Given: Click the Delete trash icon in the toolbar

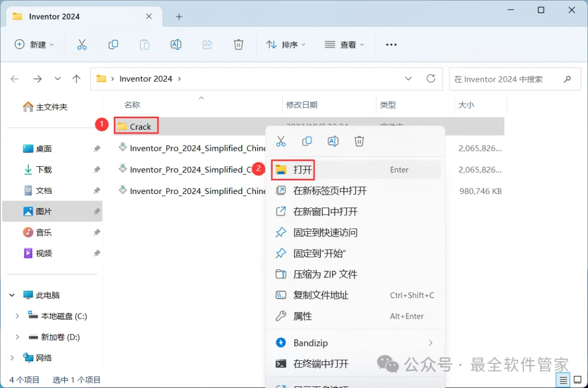Looking at the screenshot, I should click(x=238, y=45).
